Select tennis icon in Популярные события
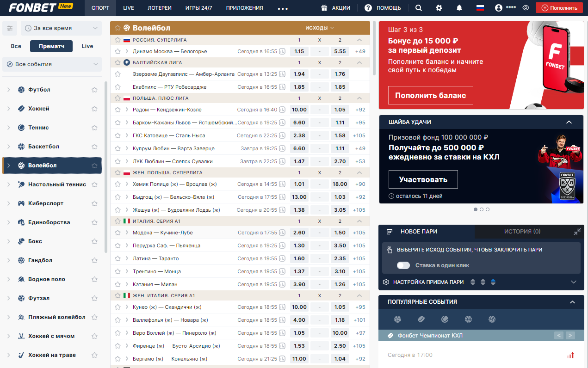Screen dimensions: 588x368 pos(445,319)
